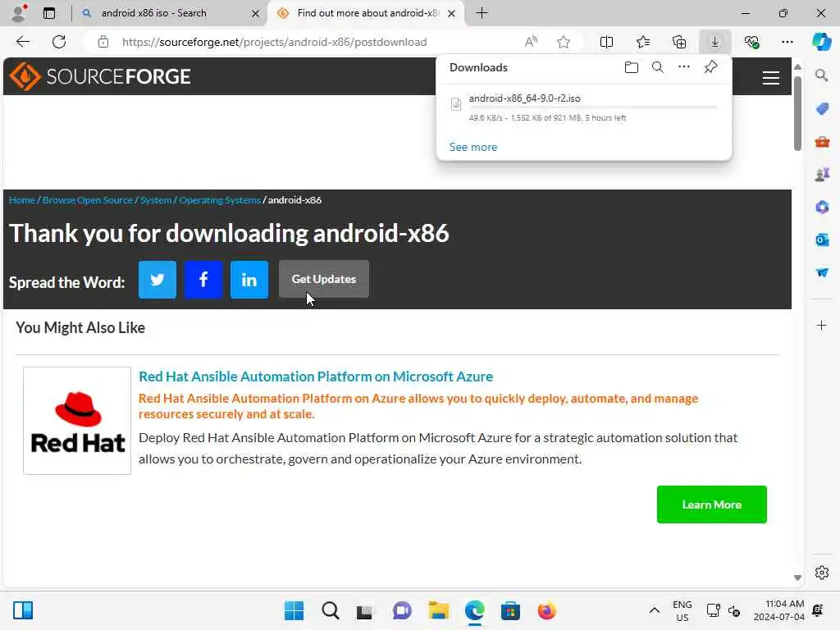This screenshot has height=630, width=840.
Task: Open Operating Systems breadcrumb link
Action: click(220, 200)
